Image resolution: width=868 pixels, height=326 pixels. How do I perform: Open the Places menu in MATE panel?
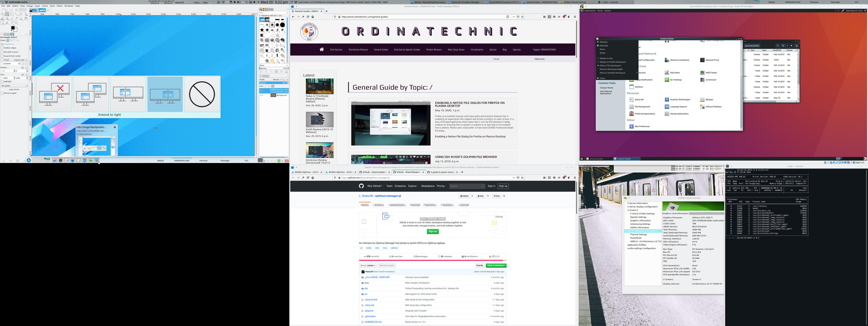pyautogui.click(x=600, y=10)
